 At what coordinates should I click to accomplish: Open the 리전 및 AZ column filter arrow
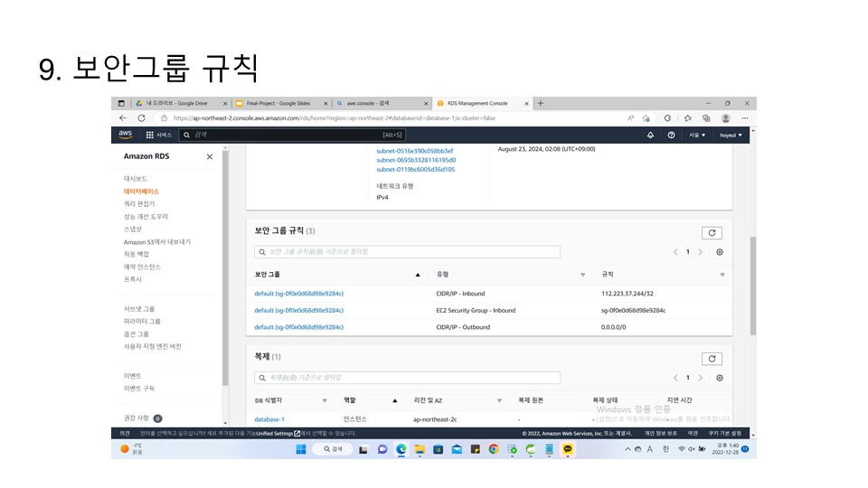pyautogui.click(x=499, y=400)
